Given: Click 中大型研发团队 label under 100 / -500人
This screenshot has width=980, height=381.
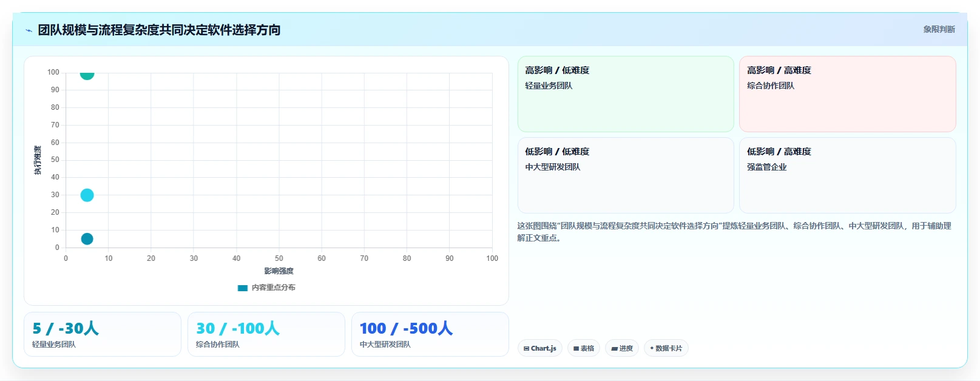Looking at the screenshot, I should 385,345.
